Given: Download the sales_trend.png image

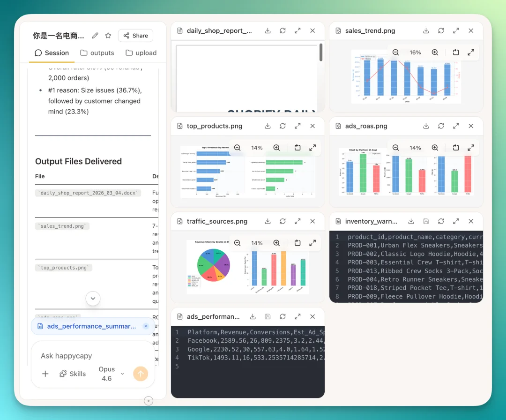Looking at the screenshot, I should [x=425, y=30].
